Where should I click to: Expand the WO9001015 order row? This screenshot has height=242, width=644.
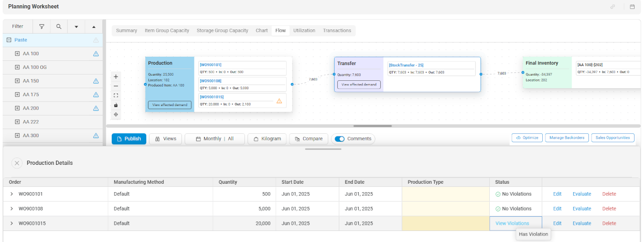(12, 224)
